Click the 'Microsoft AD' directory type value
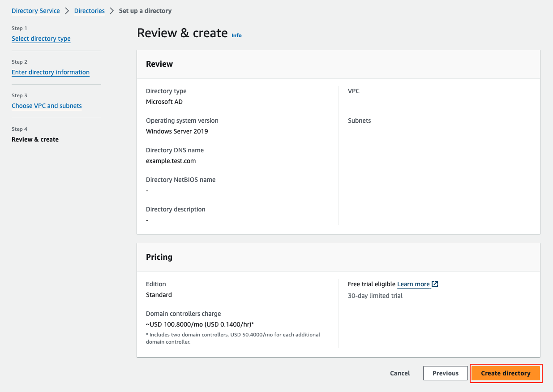This screenshot has height=392, width=553. pos(164,102)
